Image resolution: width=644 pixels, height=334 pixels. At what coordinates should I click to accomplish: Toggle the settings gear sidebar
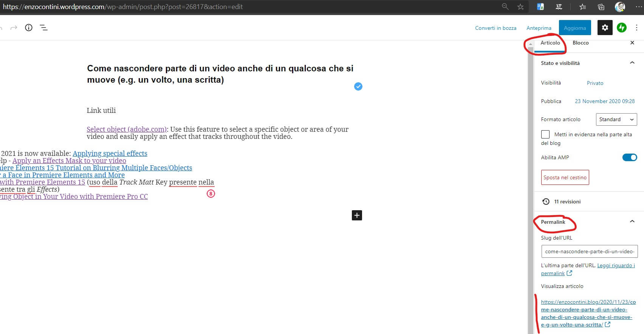coord(605,28)
